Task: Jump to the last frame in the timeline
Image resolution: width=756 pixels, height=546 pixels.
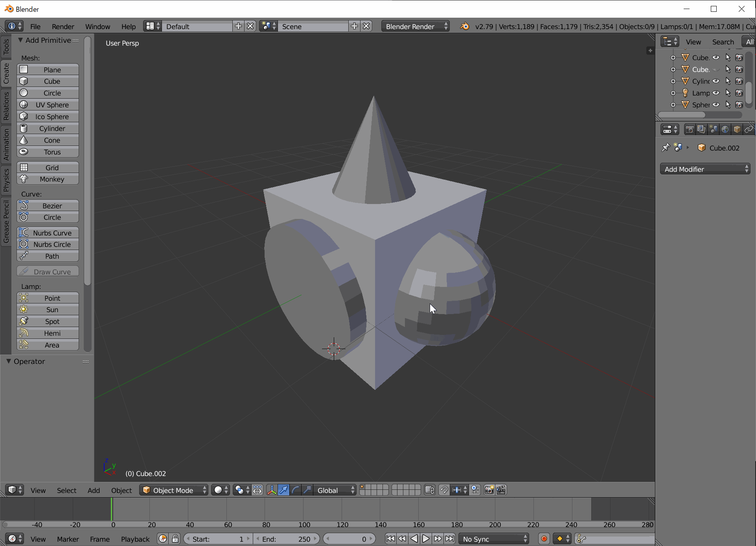Action: click(x=450, y=539)
